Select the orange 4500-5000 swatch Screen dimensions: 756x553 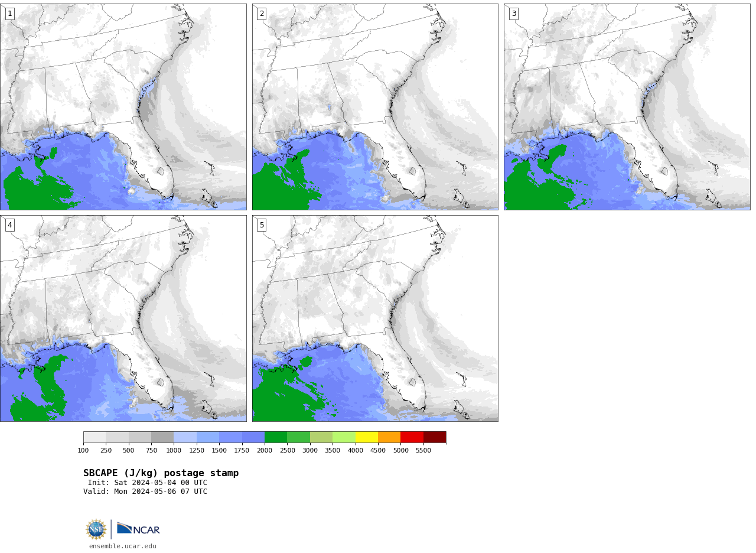389,437
